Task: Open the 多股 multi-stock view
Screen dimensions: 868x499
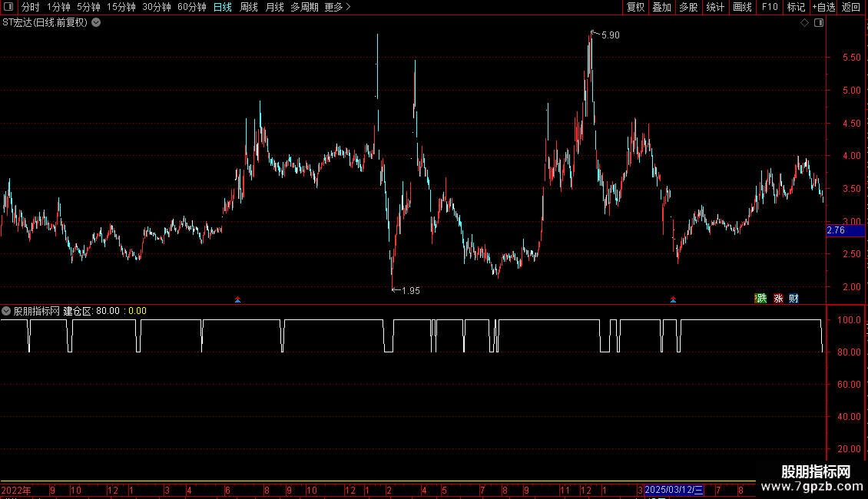Action: point(688,7)
